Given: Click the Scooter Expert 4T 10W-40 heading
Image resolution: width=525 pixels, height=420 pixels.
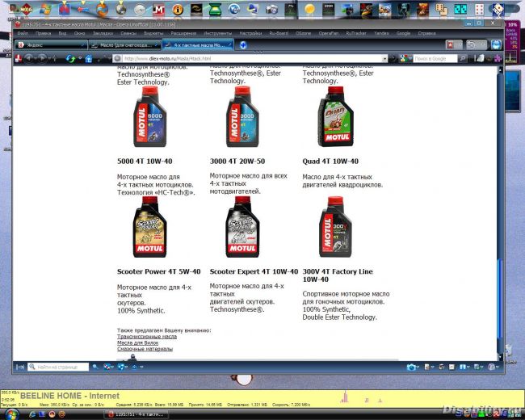Looking at the screenshot, I should tap(254, 271).
